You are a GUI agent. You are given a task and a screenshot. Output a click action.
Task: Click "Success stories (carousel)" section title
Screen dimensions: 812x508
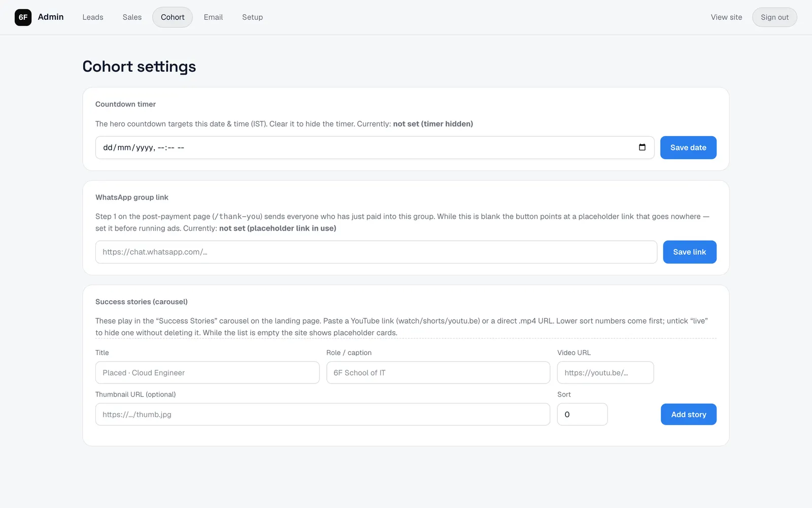[142, 302]
